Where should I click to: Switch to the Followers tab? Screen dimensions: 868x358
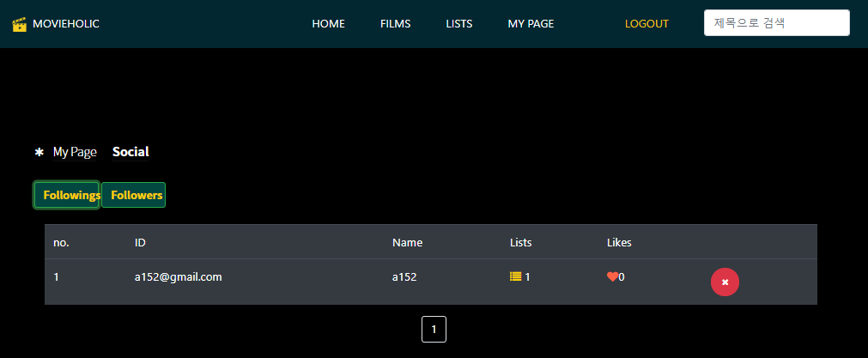pyautogui.click(x=133, y=195)
